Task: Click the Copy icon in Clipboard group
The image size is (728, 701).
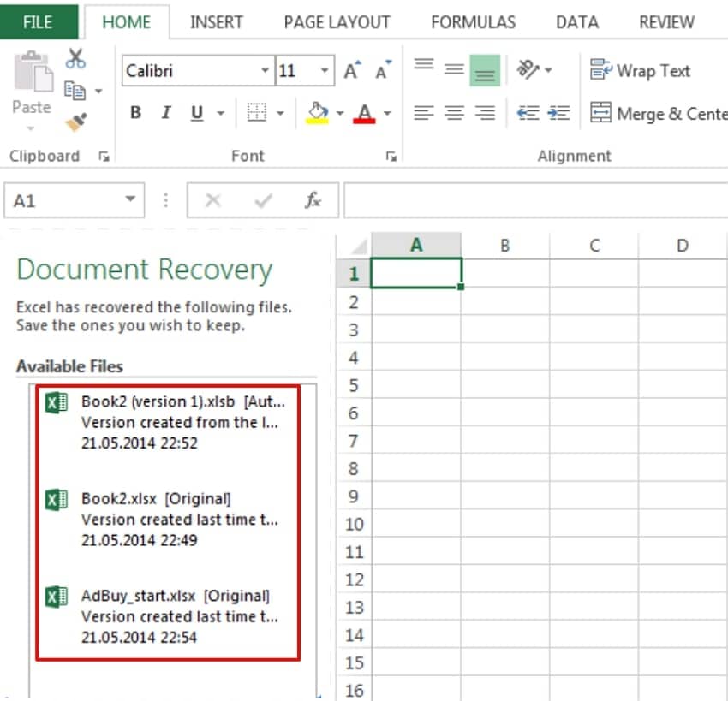Action: pos(73,90)
